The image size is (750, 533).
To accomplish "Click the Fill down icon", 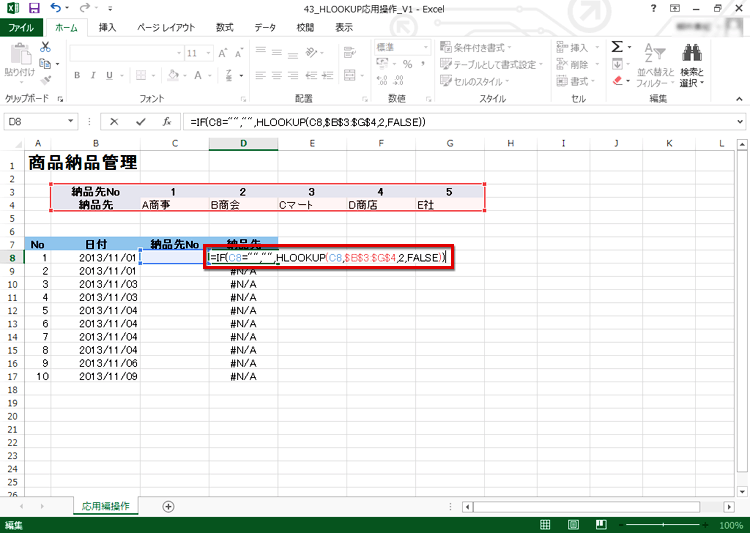I will coord(618,64).
